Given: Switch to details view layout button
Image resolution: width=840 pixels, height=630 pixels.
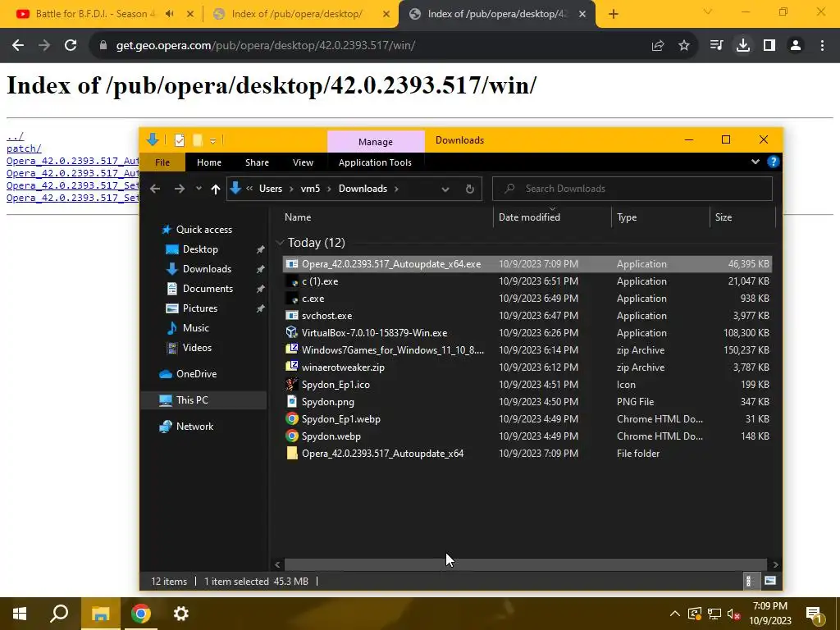Looking at the screenshot, I should (x=750, y=581).
